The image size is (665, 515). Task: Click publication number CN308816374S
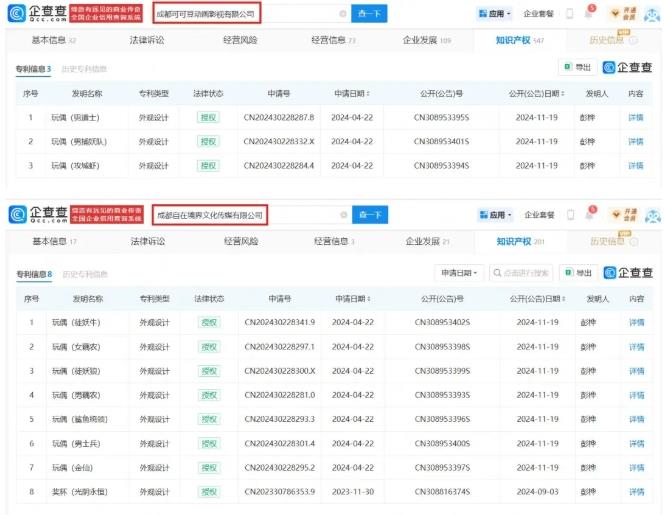(x=442, y=492)
